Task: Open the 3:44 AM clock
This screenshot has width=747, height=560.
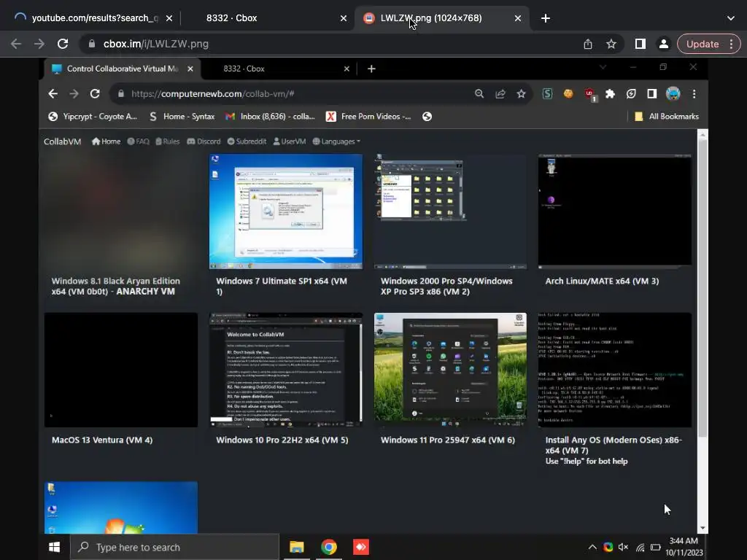Action: [x=684, y=547]
